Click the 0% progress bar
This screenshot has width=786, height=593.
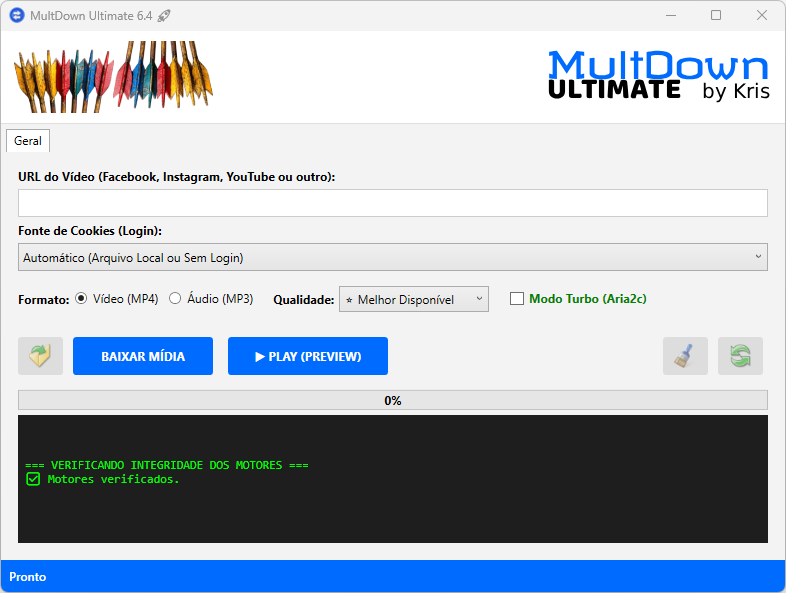click(x=392, y=401)
